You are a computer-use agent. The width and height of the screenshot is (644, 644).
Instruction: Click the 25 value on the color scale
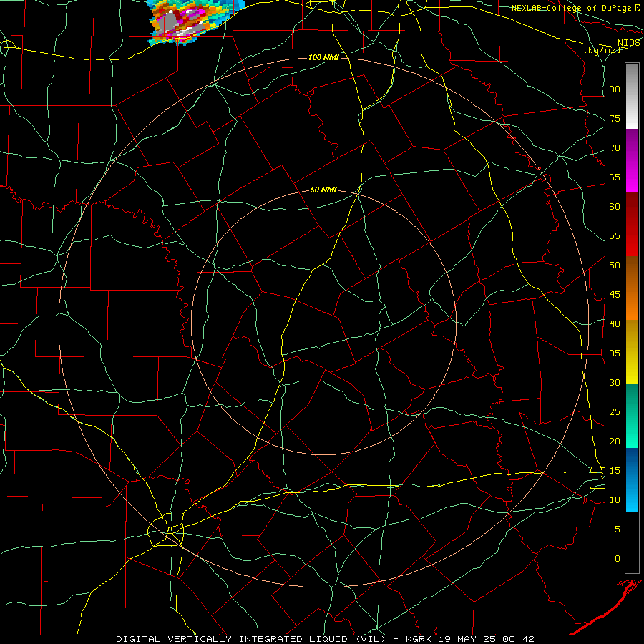point(615,412)
